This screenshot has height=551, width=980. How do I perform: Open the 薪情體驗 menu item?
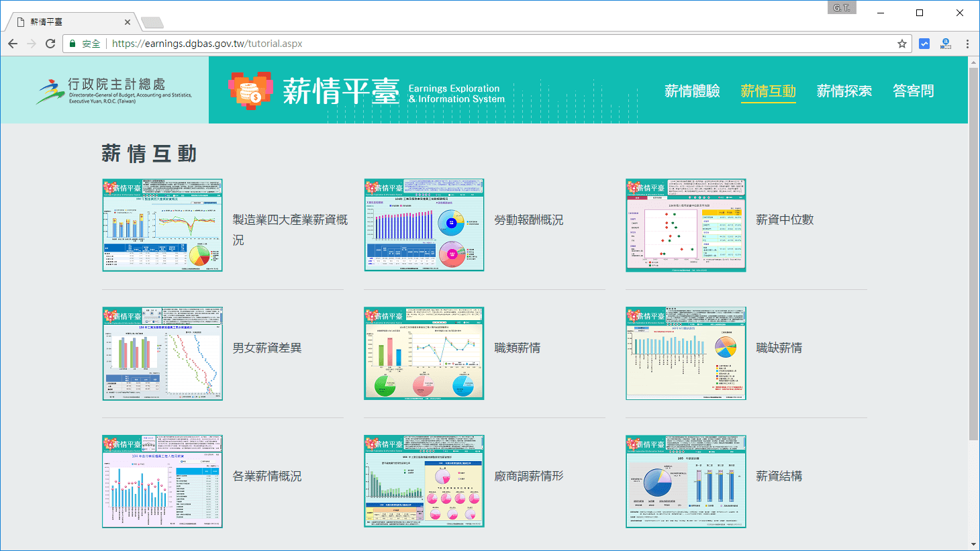coord(691,91)
